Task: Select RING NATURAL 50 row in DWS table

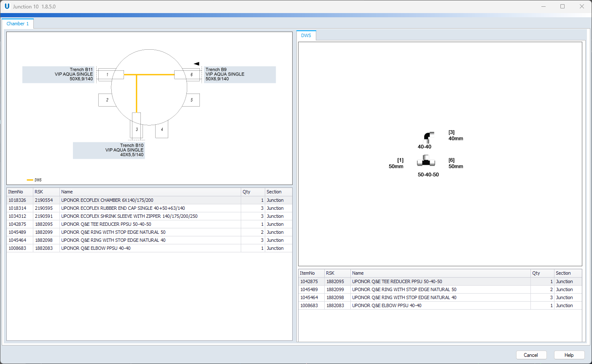Action: (x=440, y=289)
